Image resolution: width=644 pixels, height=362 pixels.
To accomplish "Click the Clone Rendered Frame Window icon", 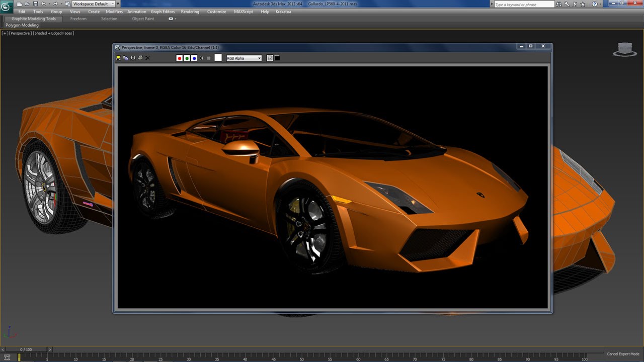I will click(x=133, y=58).
